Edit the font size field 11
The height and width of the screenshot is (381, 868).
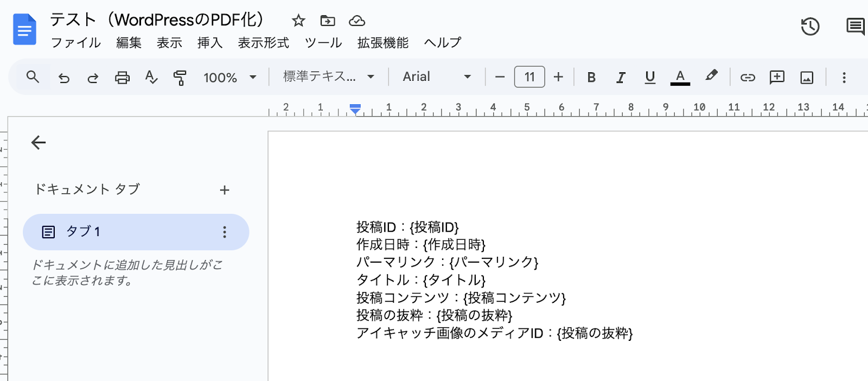point(529,77)
